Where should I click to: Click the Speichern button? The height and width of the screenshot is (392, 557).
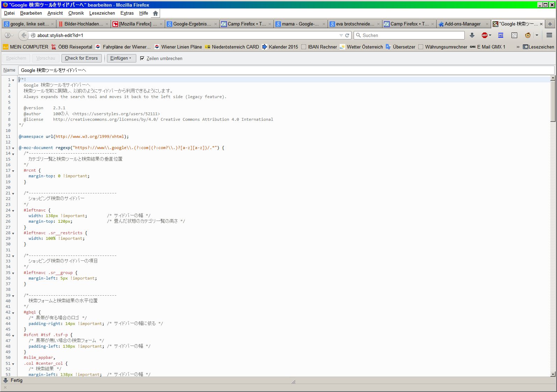point(16,58)
